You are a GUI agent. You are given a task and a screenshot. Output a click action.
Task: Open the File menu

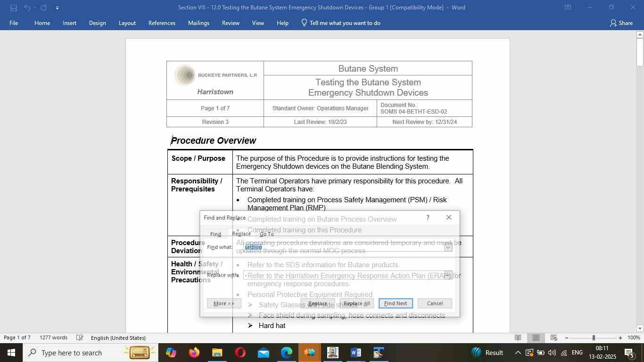14,23
